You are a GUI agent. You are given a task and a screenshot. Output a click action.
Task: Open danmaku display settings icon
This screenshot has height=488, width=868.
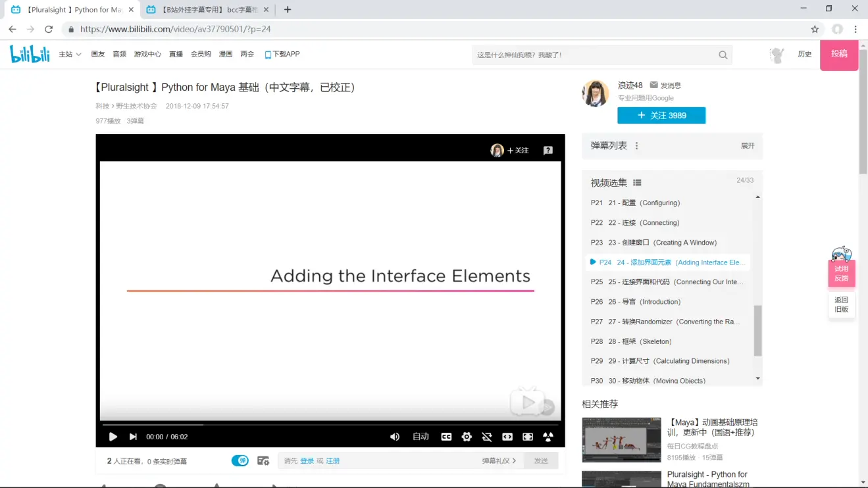click(263, 461)
